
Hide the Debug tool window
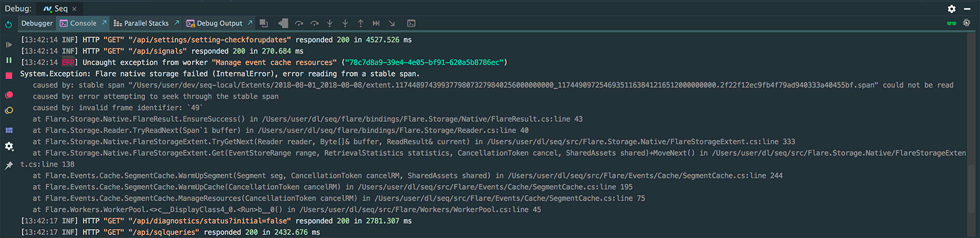[x=967, y=9]
